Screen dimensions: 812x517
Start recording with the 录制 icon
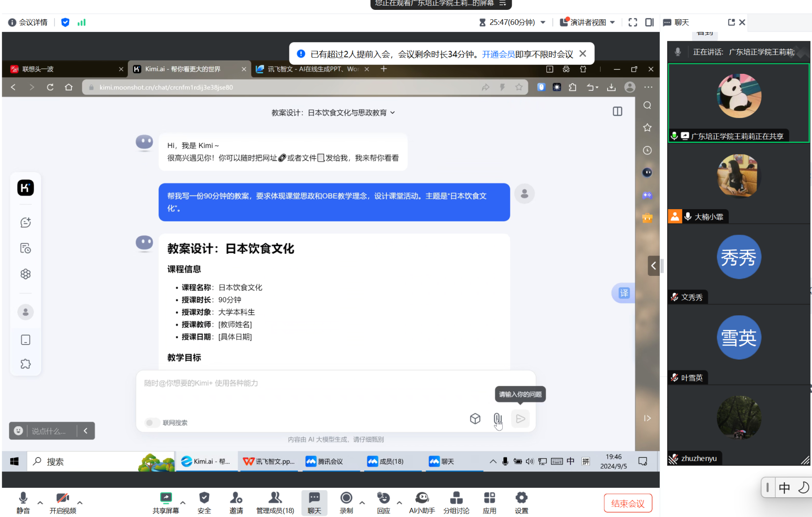(x=346, y=498)
